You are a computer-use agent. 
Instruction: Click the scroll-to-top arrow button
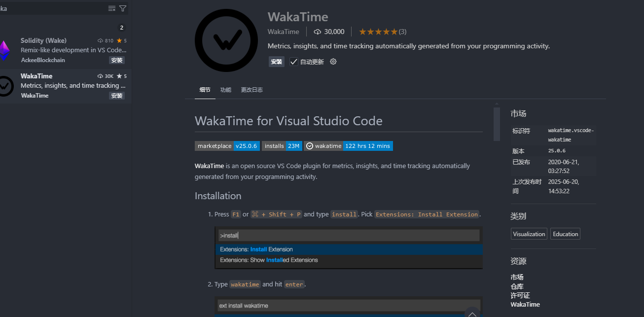[472, 313]
